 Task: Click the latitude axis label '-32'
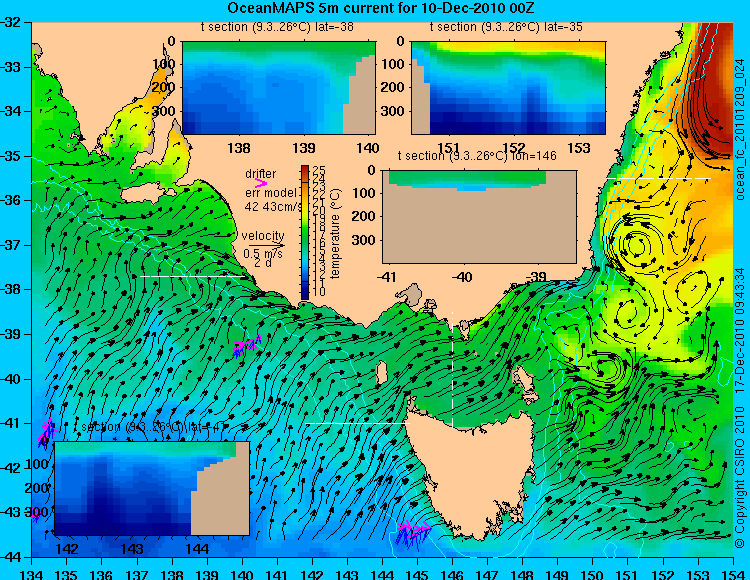pos(11,22)
